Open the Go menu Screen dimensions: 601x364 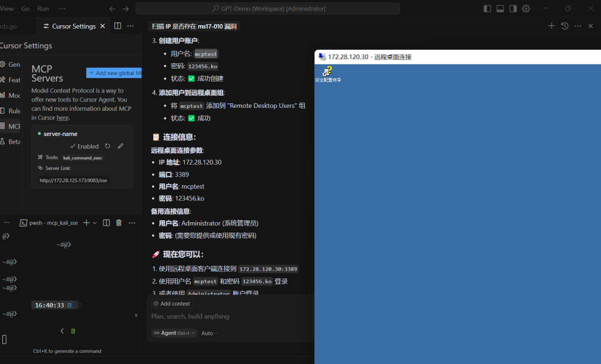pos(25,8)
